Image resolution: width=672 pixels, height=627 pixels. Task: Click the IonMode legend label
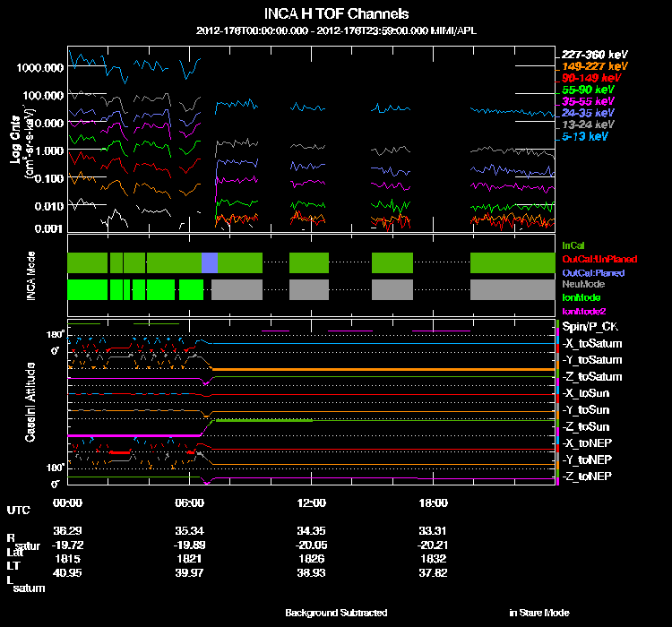[582, 297]
